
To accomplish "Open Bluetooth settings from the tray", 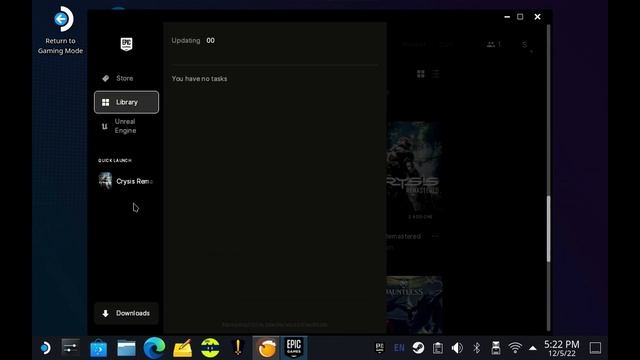I will coord(476,348).
